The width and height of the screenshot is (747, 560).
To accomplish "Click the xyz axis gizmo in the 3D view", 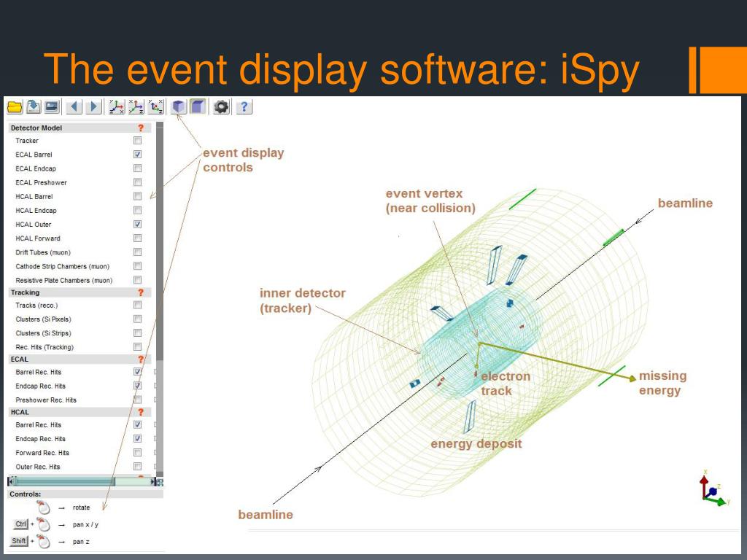I will click(x=713, y=489).
